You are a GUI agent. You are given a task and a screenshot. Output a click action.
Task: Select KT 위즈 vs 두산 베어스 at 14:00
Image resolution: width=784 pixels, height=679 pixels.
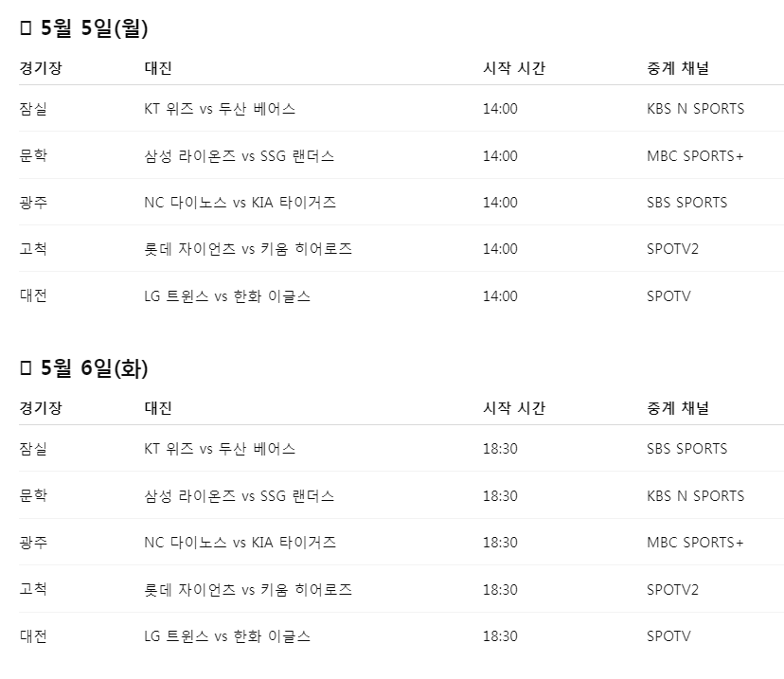(220, 109)
